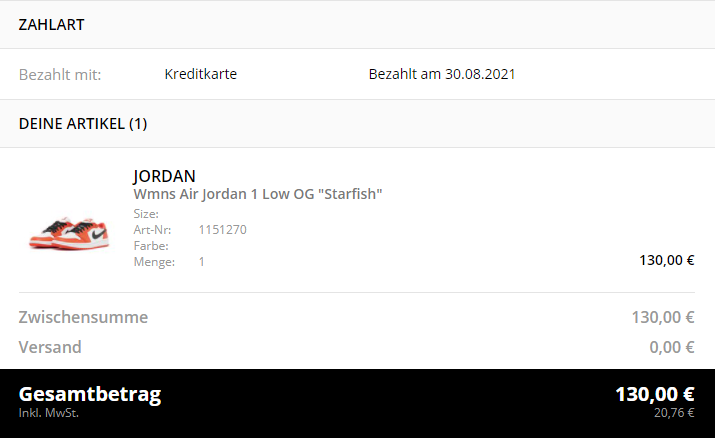The width and height of the screenshot is (715, 438).
Task: Click the Art-Nr: label
Action: click(152, 229)
